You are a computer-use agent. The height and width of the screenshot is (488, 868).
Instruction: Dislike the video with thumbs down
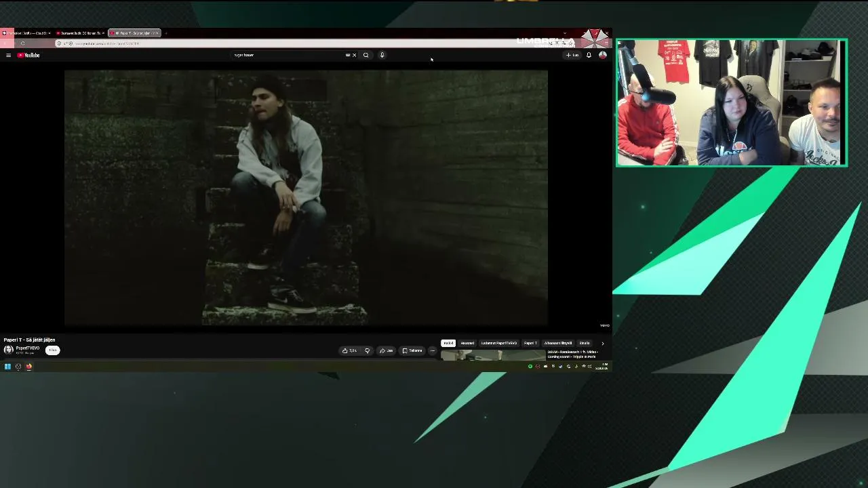point(368,350)
